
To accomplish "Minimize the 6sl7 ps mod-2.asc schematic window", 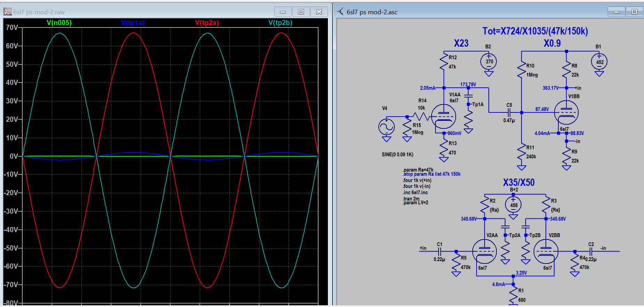I will pyautogui.click(x=616, y=12).
